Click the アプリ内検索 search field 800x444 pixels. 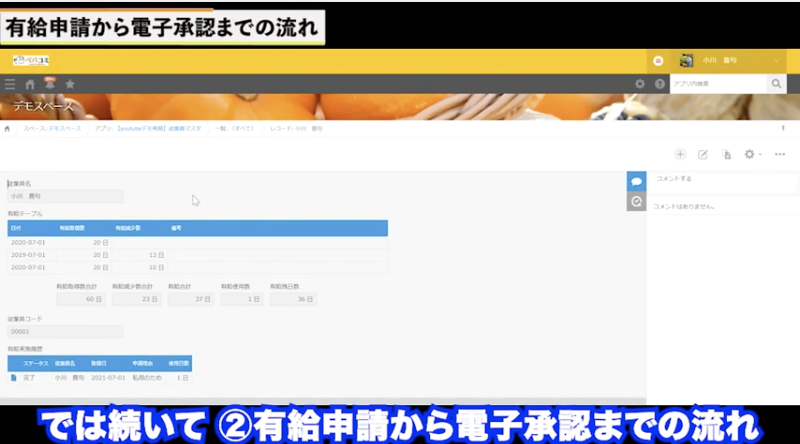716,84
